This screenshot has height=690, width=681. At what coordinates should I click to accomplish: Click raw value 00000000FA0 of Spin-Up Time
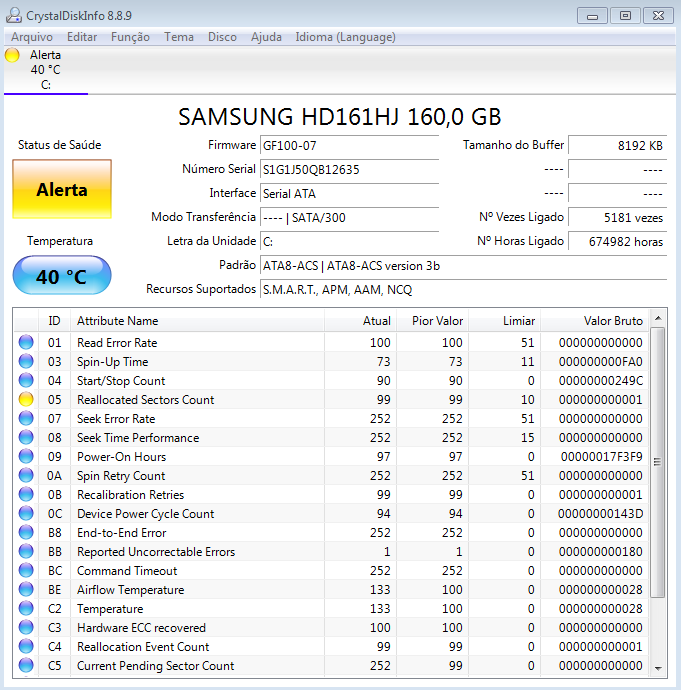(600, 362)
